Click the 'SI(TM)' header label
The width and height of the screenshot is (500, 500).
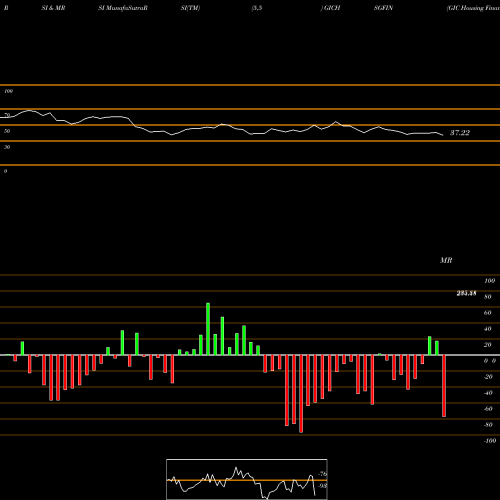pos(190,8)
